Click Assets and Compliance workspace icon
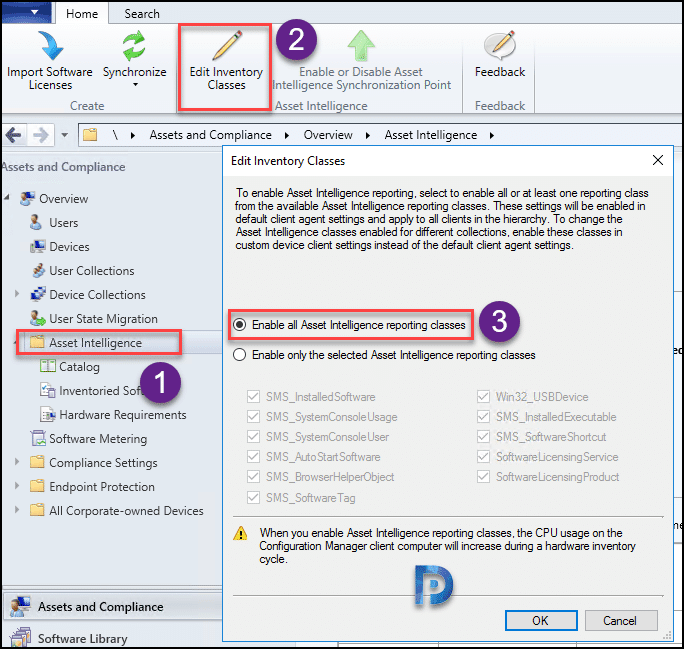Viewport: 684px width, 649px height. 20,607
